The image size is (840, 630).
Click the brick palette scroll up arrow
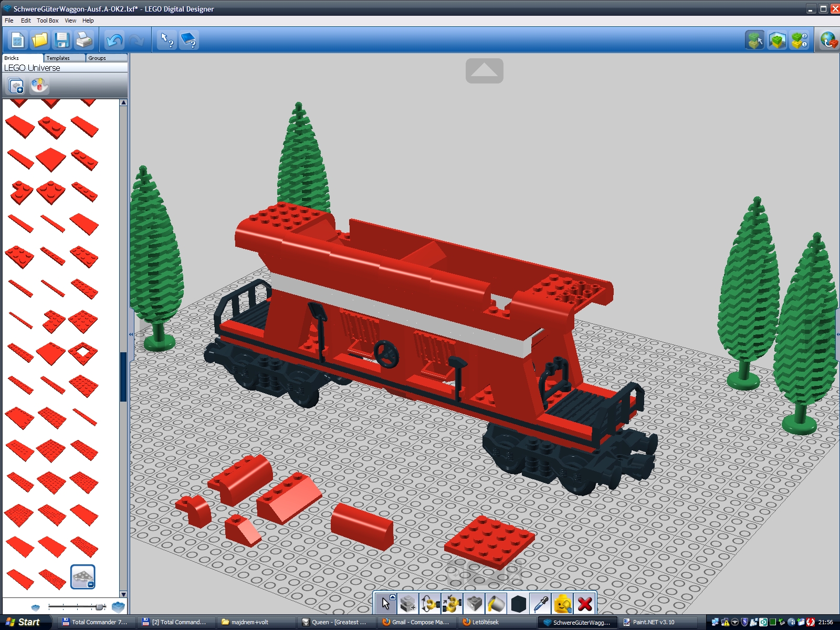pos(123,102)
